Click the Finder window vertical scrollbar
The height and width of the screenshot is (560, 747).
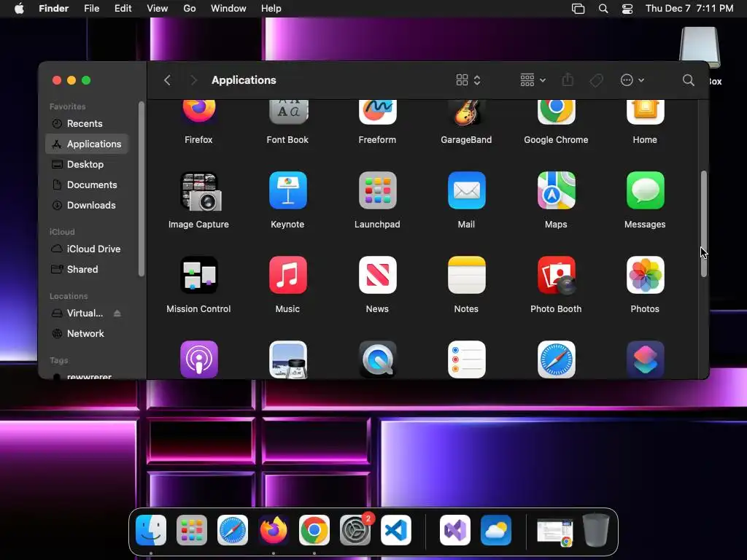[x=704, y=224]
